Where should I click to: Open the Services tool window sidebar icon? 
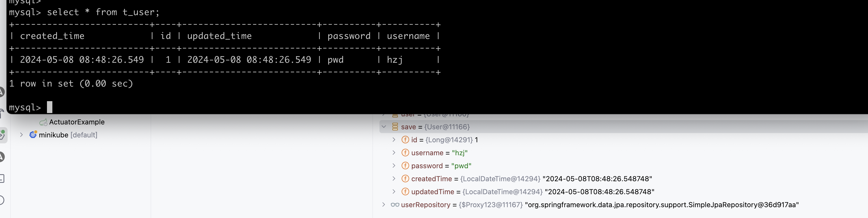pyautogui.click(x=2, y=135)
